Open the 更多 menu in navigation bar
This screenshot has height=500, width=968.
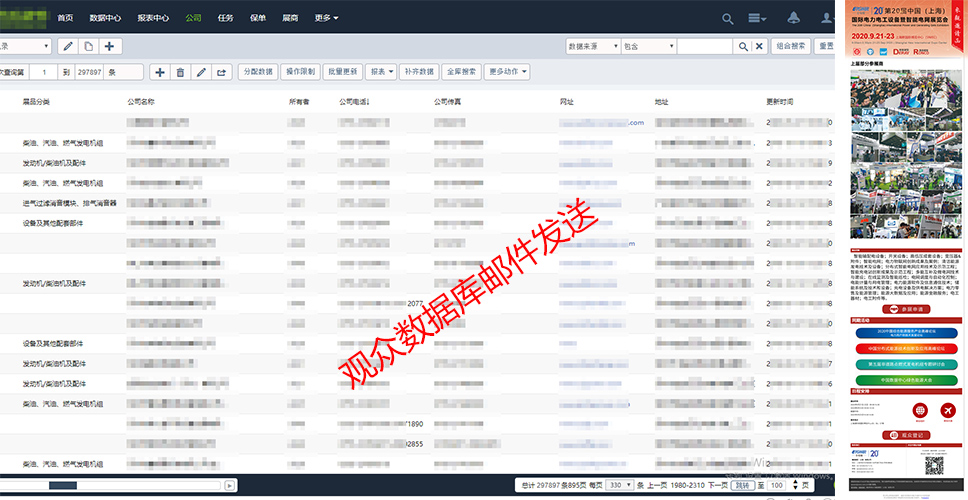click(327, 18)
